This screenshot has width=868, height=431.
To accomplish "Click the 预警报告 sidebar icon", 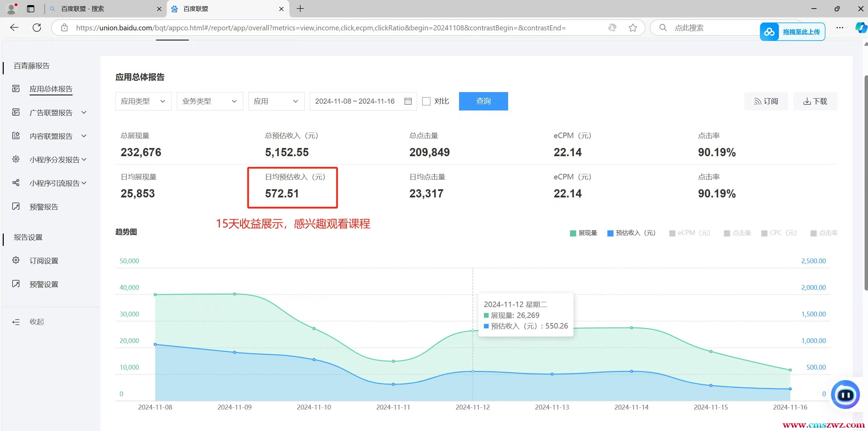I will point(16,206).
